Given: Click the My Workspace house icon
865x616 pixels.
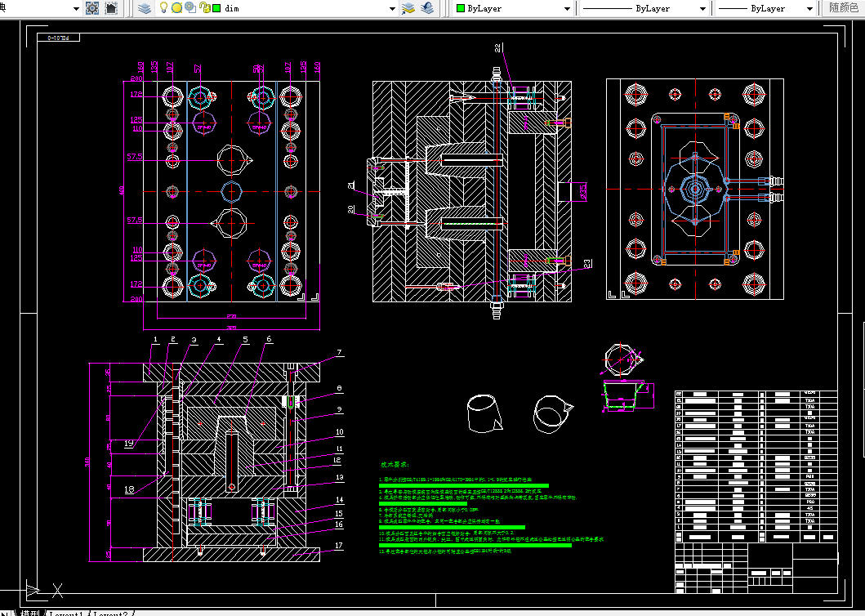Looking at the screenshot, I should tap(111, 8).
